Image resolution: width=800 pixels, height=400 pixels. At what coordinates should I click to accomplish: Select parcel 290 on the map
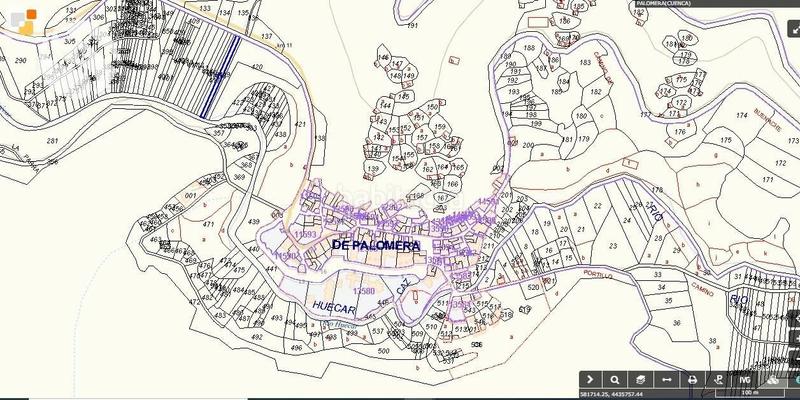(21, 62)
